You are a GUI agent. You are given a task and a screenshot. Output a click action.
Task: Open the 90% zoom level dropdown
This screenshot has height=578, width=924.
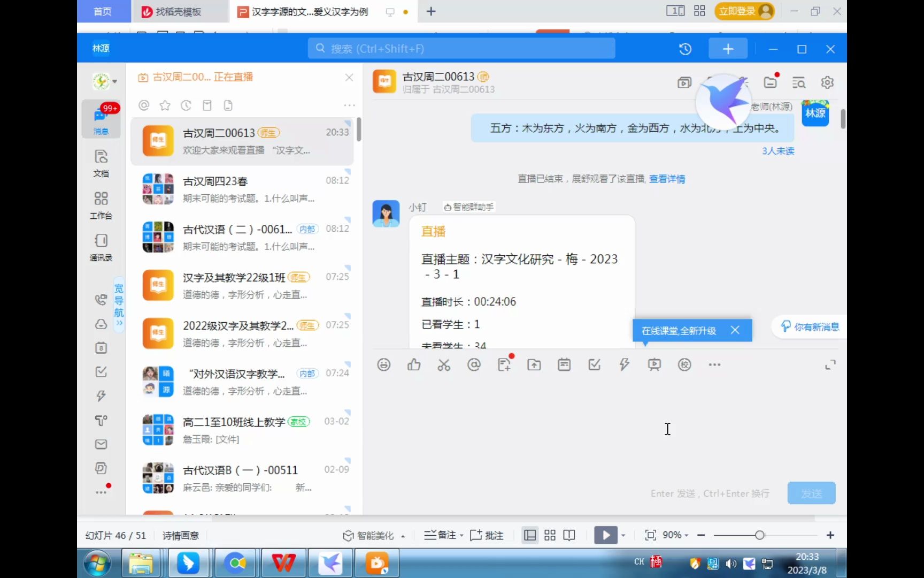675,535
